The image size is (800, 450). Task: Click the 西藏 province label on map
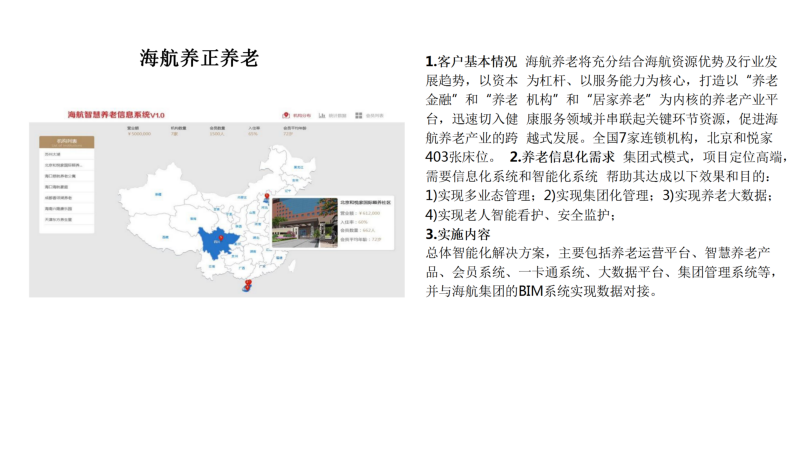[165, 237]
